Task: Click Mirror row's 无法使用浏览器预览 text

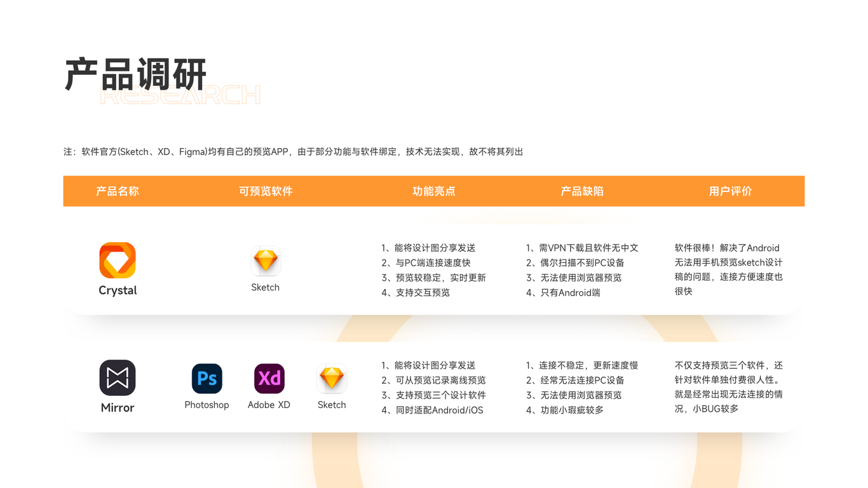Action: 574,395
